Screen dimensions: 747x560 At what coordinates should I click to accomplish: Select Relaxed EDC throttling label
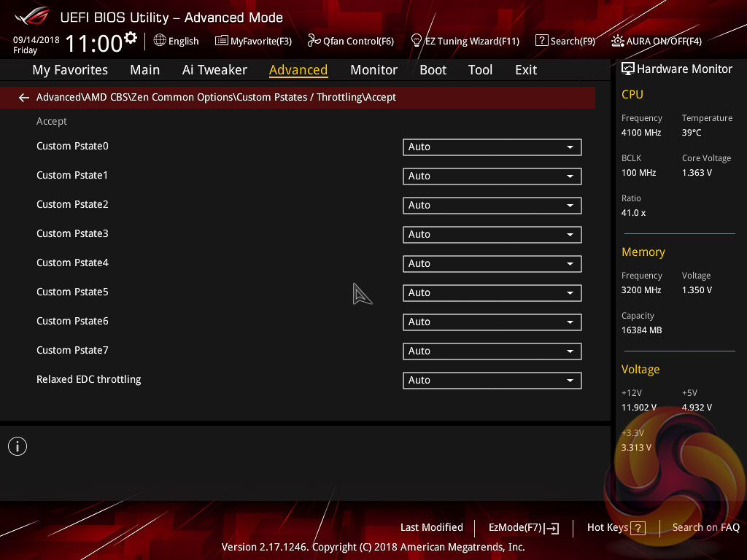click(x=88, y=379)
